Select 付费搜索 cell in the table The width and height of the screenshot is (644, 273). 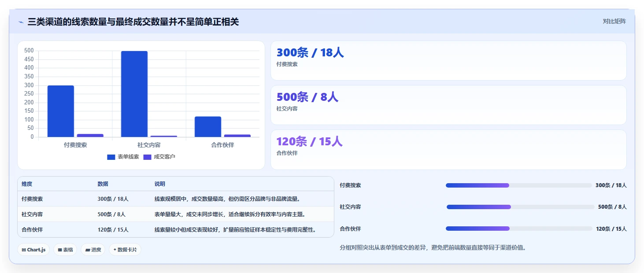[32, 199]
